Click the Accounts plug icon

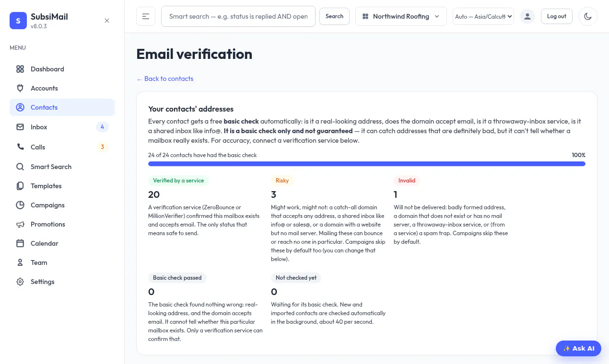(20, 88)
